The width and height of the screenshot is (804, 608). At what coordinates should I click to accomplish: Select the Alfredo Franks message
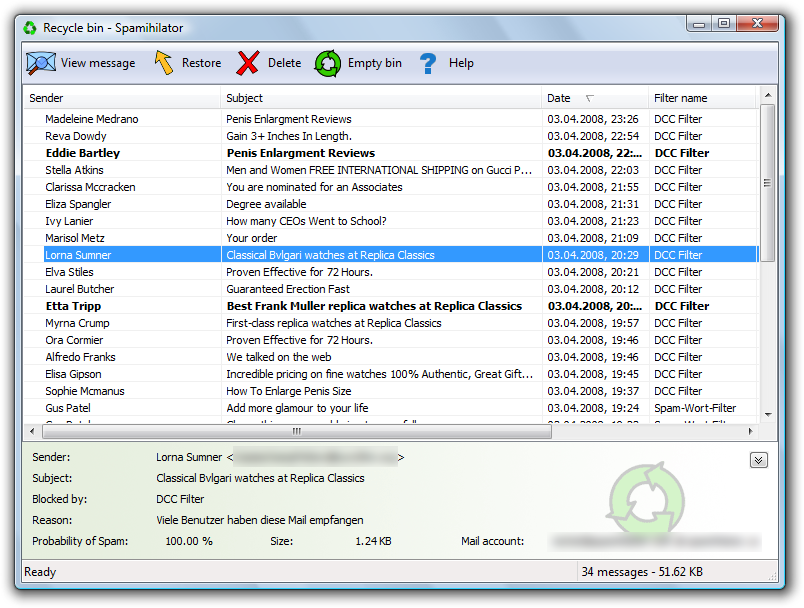coord(391,357)
